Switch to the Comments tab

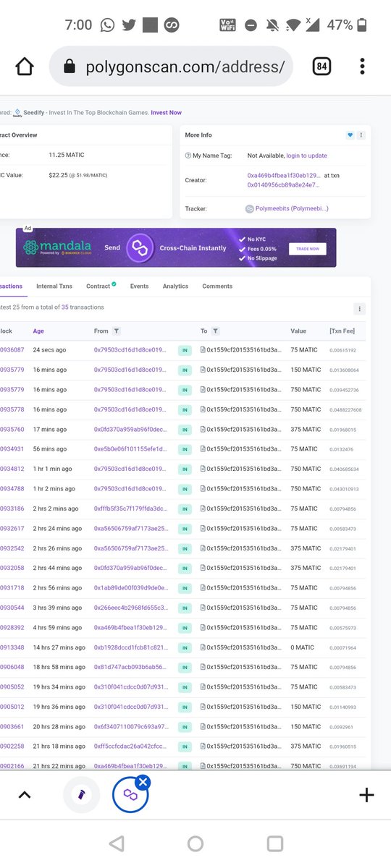(x=217, y=286)
